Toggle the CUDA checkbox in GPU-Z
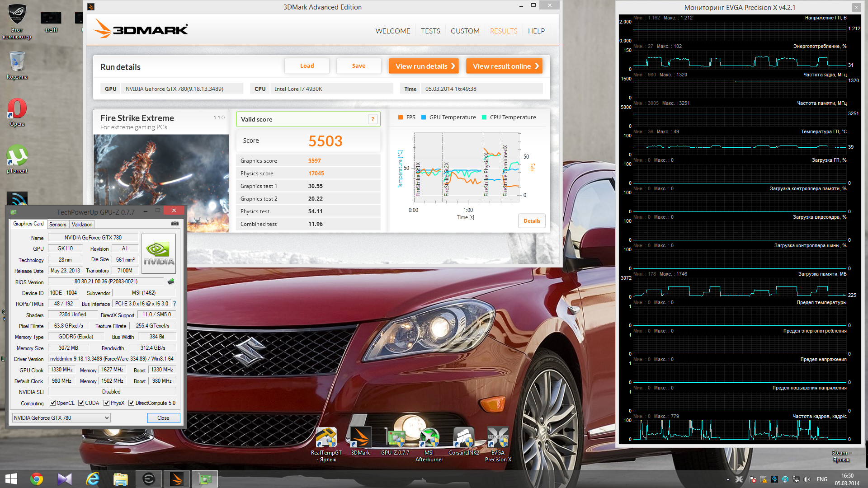Screen dimensions: 868x488 (81, 403)
